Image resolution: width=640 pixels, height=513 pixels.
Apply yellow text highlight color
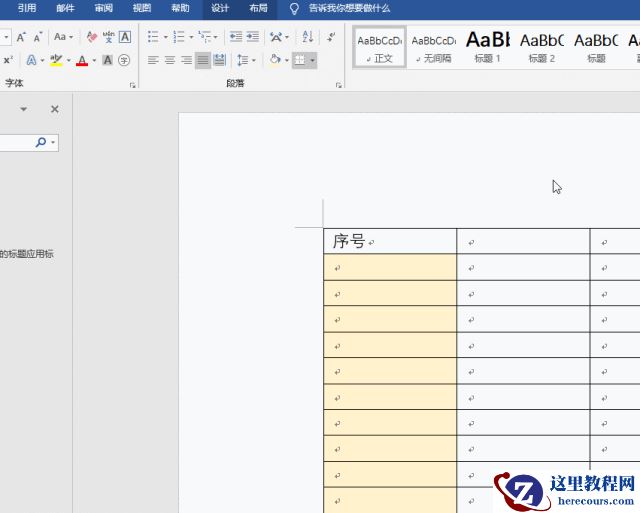56,60
